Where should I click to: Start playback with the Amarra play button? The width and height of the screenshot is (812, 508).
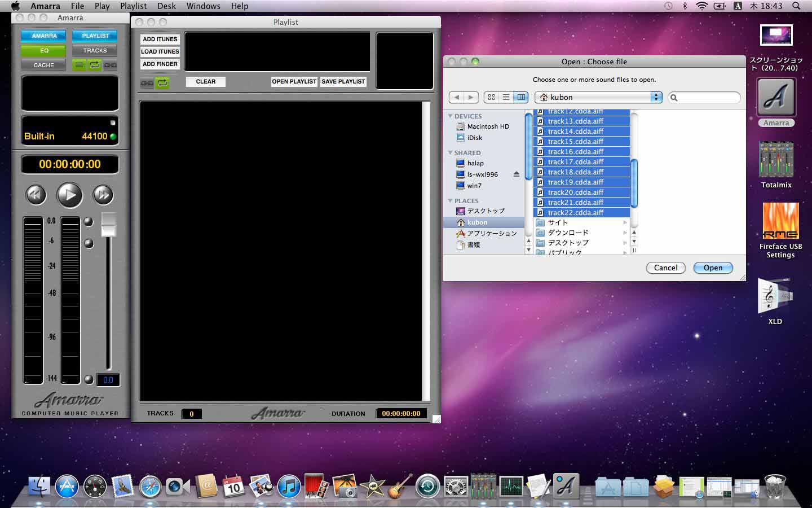(70, 195)
